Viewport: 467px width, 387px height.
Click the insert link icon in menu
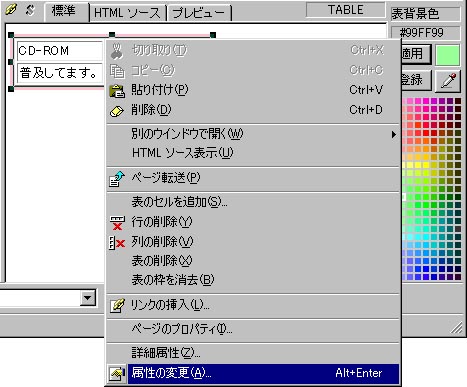(117, 305)
